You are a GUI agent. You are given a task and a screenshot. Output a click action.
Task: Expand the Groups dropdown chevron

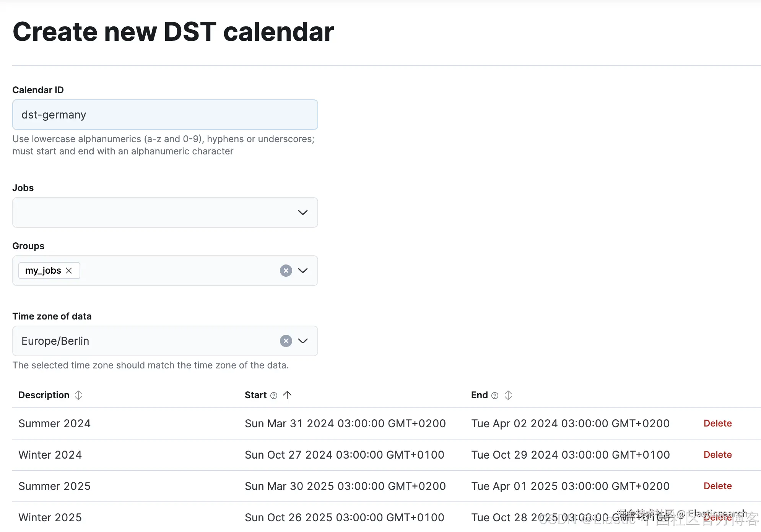303,271
